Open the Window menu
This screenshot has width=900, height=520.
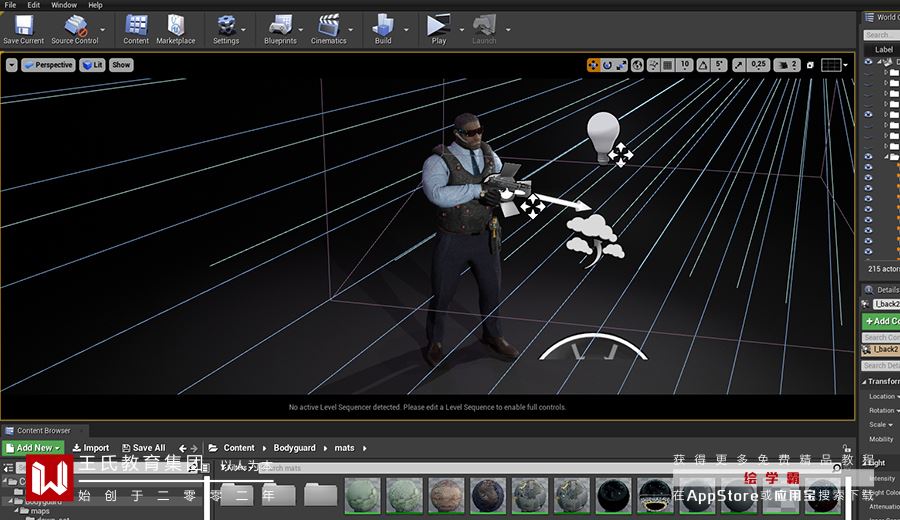click(64, 5)
